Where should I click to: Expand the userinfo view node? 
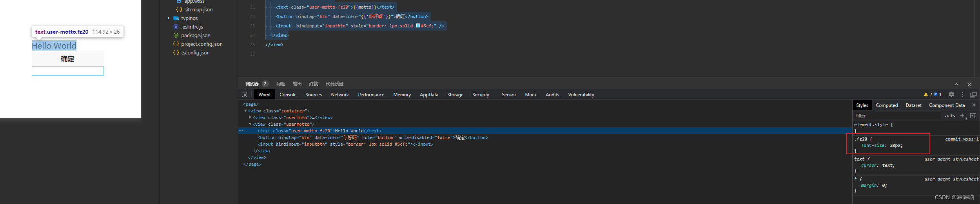[250, 117]
